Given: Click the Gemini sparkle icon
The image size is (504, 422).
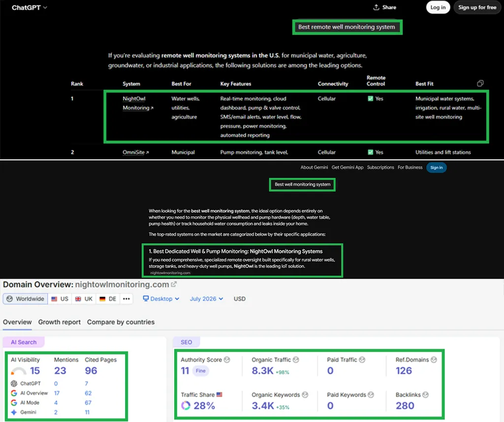Looking at the screenshot, I should [14, 412].
